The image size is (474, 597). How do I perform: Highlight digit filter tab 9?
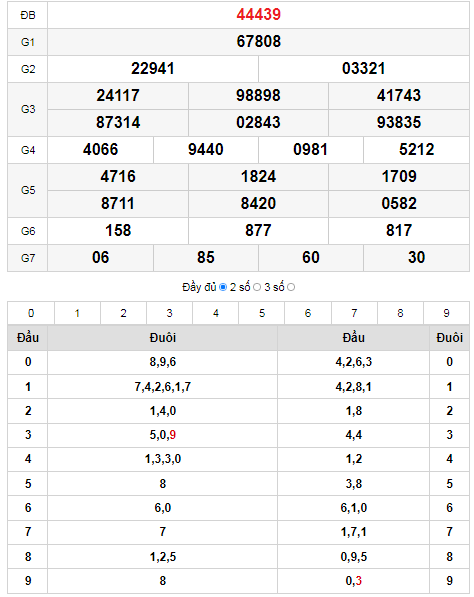coord(446,313)
